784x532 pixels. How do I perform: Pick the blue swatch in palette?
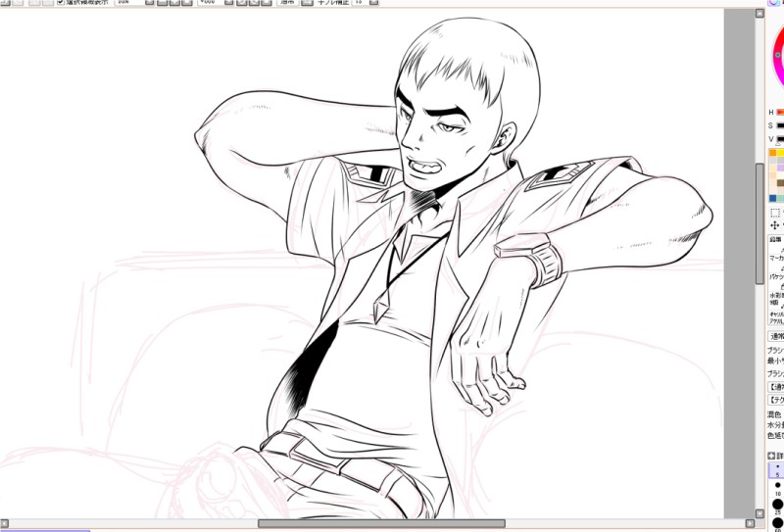tap(773, 199)
